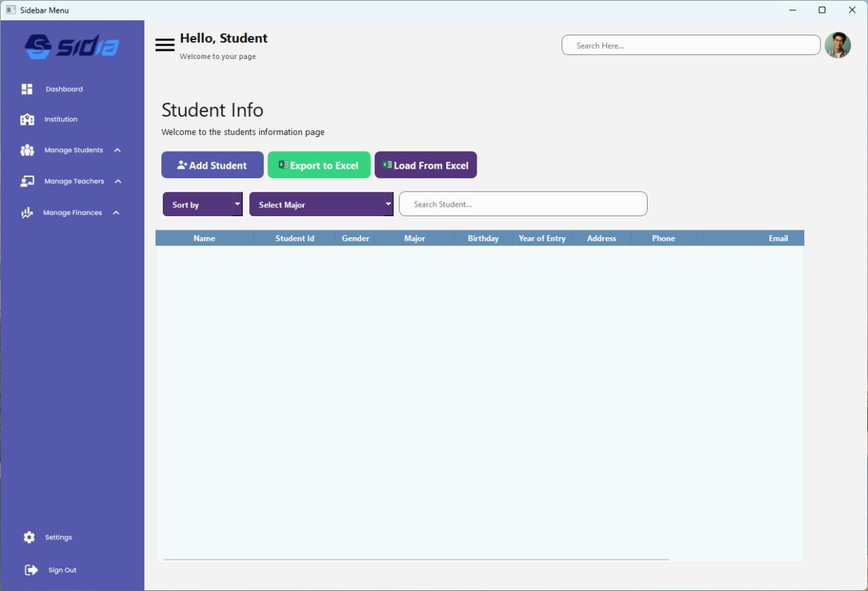Click the Manage Teachers icon

[x=27, y=182]
